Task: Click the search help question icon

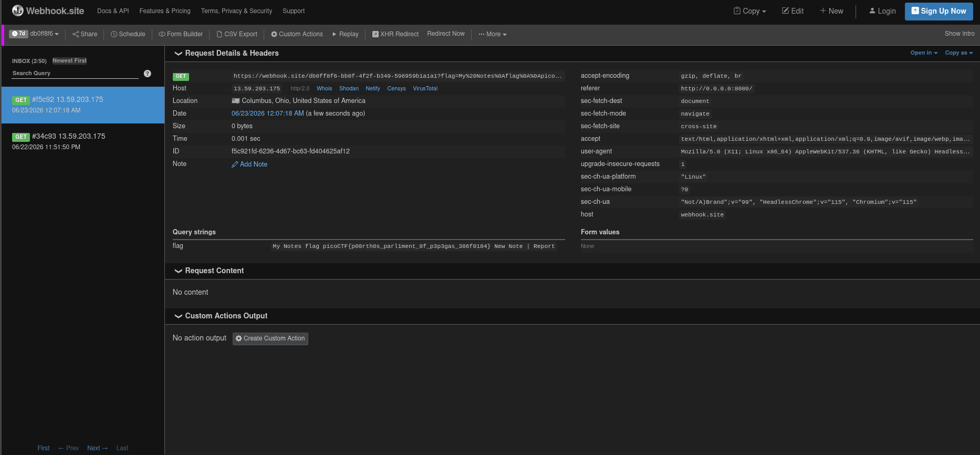Action: click(x=148, y=74)
